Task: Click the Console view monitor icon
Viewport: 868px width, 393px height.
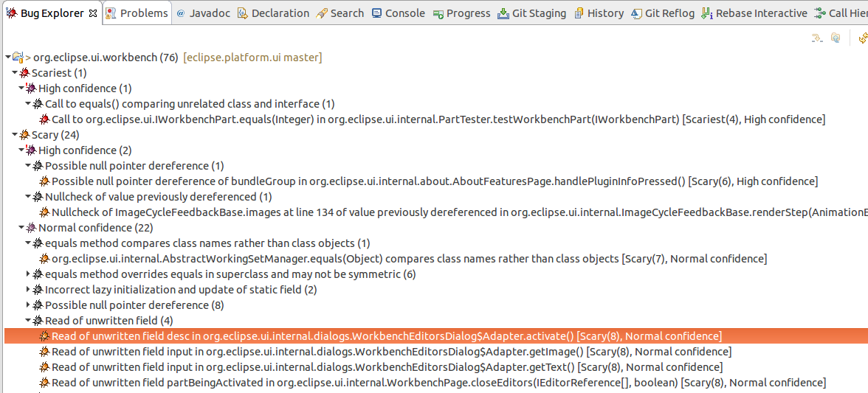Action: click(377, 13)
